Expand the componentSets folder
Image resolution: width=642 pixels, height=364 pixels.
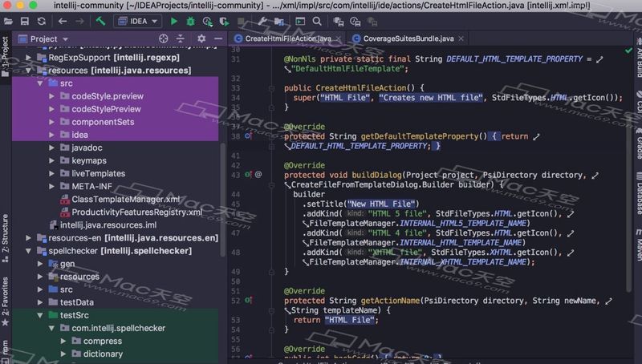(x=51, y=122)
